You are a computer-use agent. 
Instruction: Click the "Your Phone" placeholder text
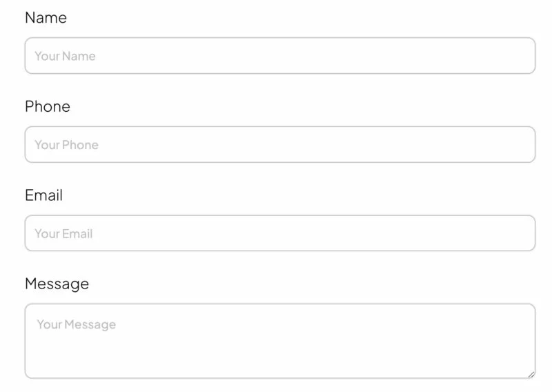(66, 145)
